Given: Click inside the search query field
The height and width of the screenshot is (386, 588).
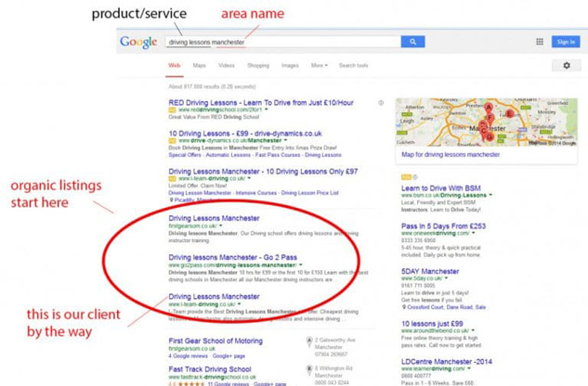Looking at the screenshot, I should (279, 42).
